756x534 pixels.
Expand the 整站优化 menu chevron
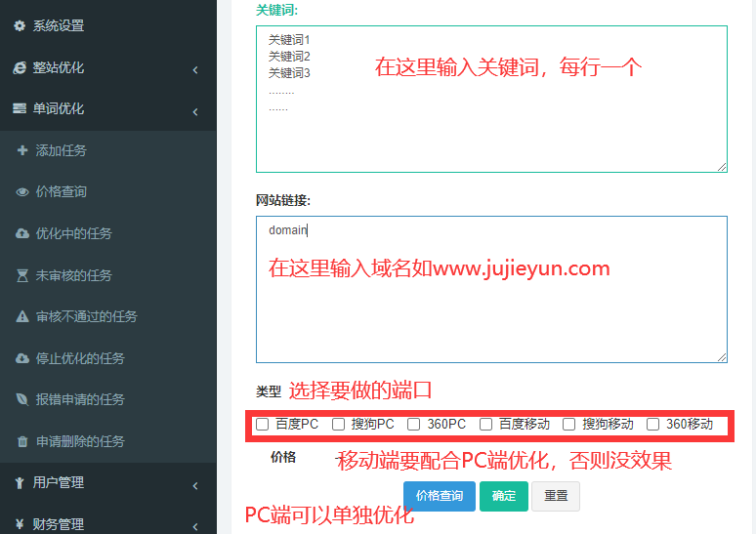(x=195, y=69)
